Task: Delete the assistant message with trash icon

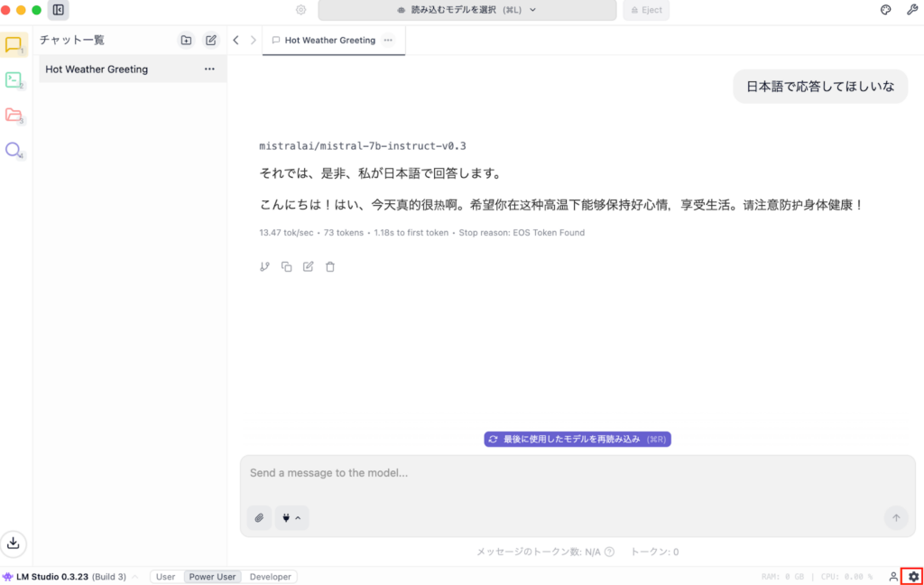Action: [330, 266]
